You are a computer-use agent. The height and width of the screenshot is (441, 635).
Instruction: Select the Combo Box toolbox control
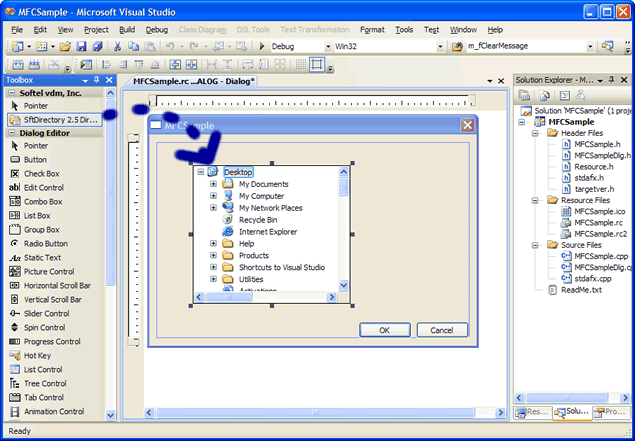click(43, 201)
